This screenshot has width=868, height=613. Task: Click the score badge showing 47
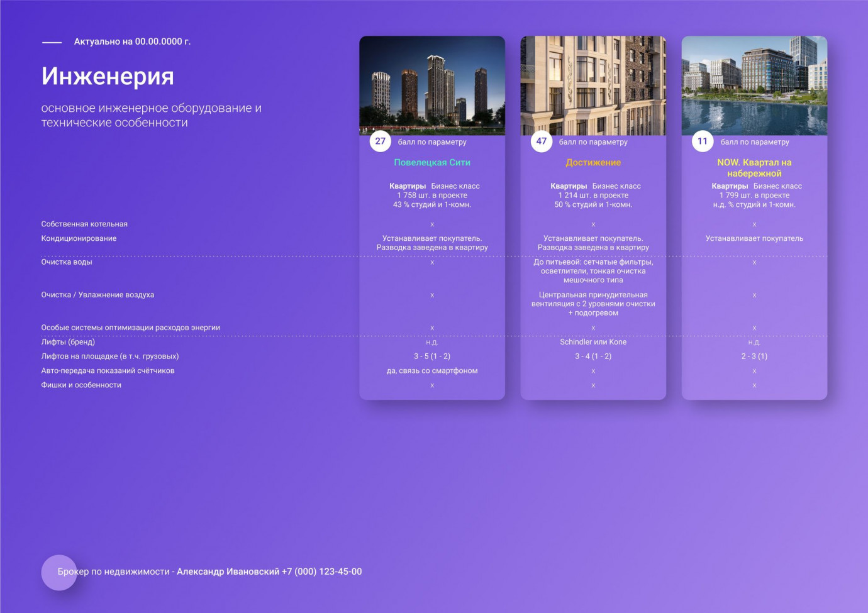542,141
